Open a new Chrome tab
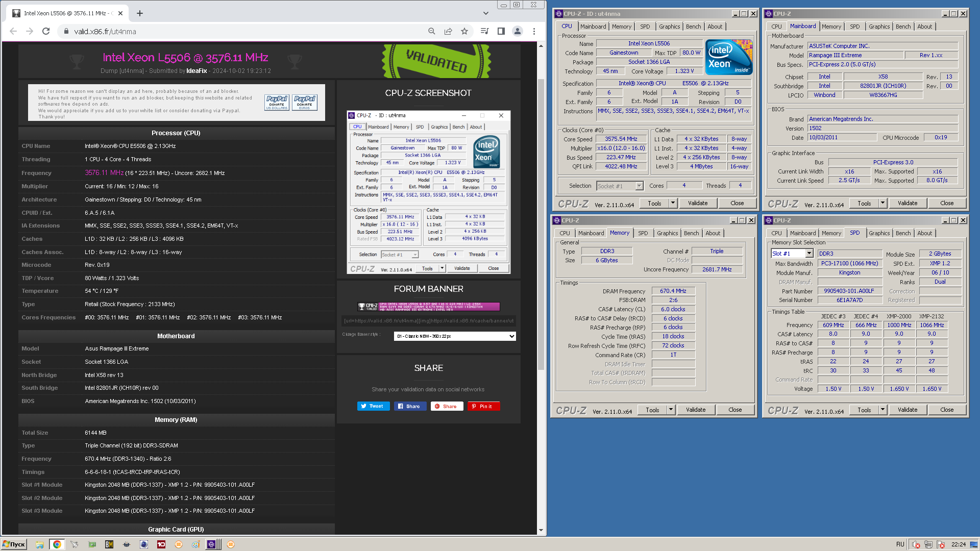Screen dimensions: 980x551 139,13
